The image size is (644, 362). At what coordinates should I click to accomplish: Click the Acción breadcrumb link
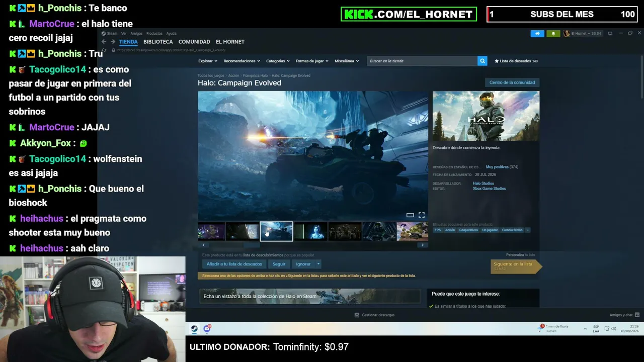click(234, 75)
